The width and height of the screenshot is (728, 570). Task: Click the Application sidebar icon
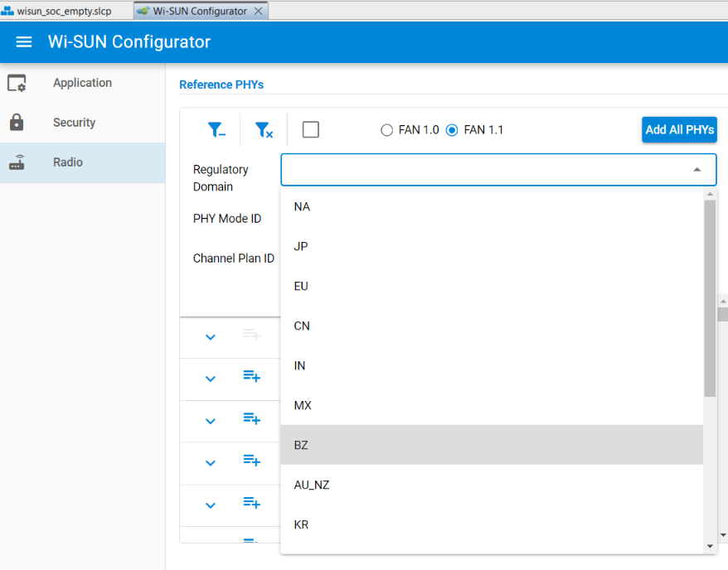click(17, 84)
